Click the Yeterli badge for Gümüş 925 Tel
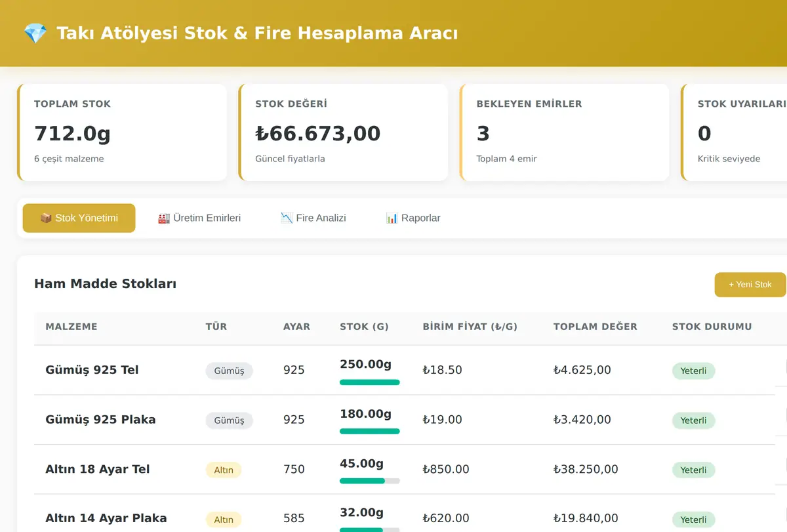The image size is (787, 532). 694,371
